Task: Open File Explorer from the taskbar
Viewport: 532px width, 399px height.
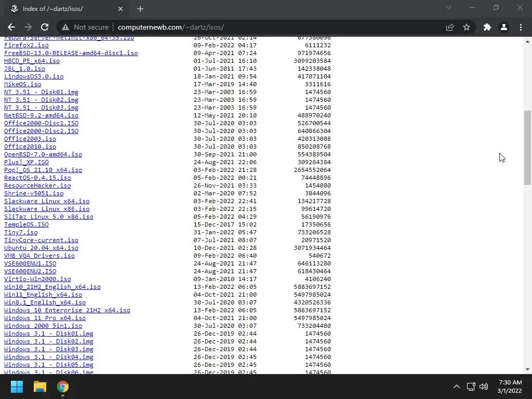Action: 39,387
